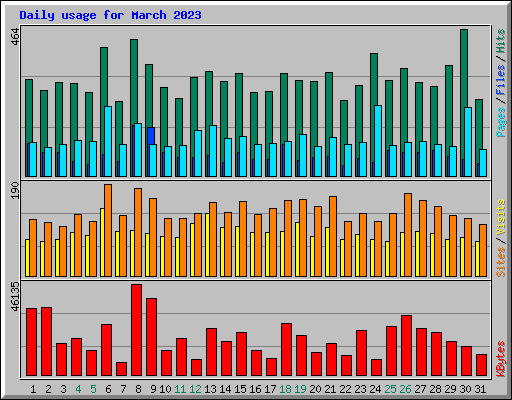
Task: Click the red KBytes bar for day 1
Action: coord(31,342)
